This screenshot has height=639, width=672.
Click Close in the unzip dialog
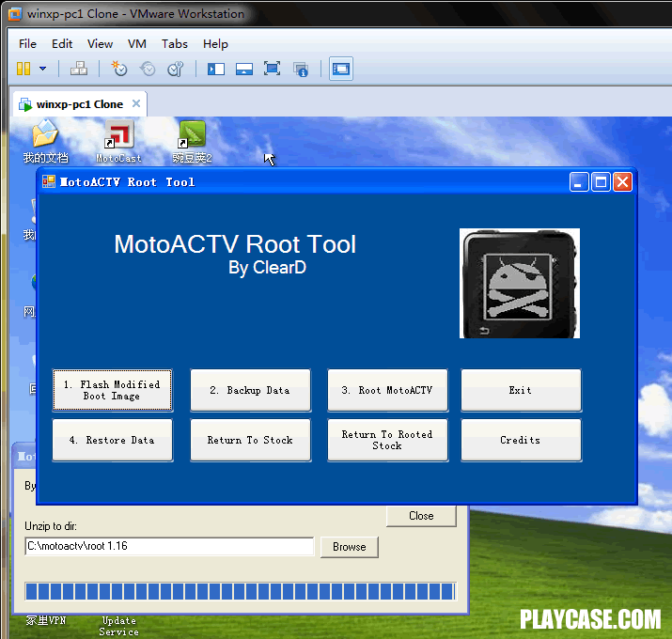421,516
